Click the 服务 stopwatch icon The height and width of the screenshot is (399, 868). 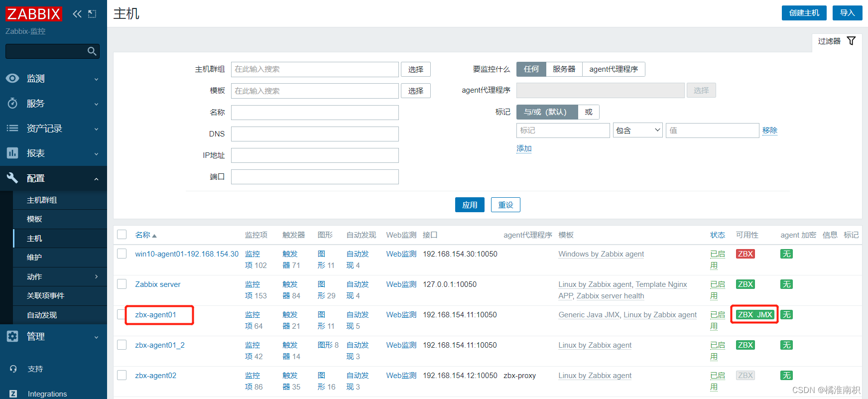(x=12, y=103)
